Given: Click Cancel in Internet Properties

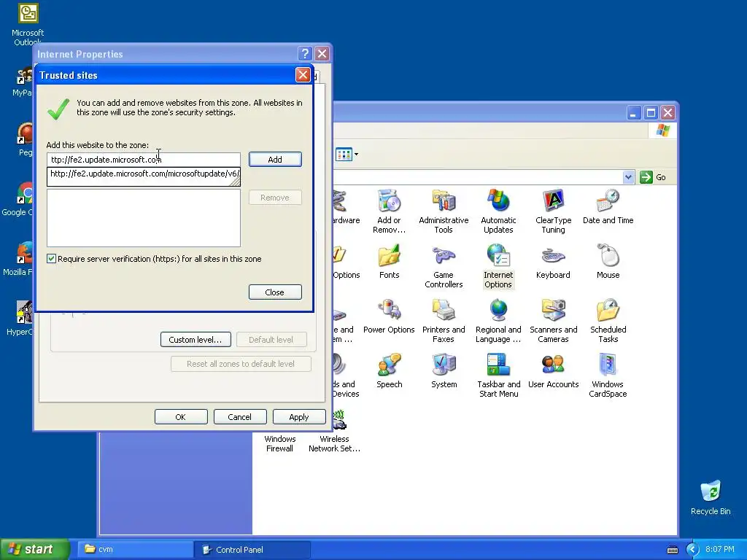Looking at the screenshot, I should pyautogui.click(x=239, y=416).
